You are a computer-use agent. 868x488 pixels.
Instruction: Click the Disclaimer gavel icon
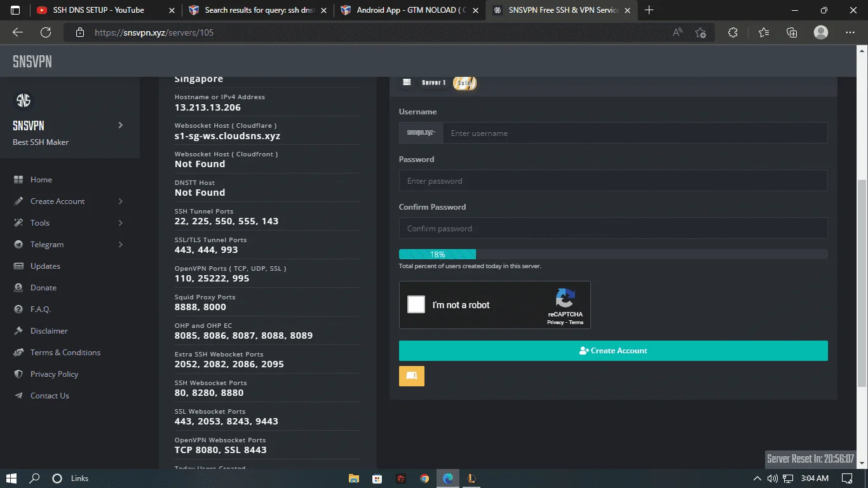pyautogui.click(x=18, y=331)
